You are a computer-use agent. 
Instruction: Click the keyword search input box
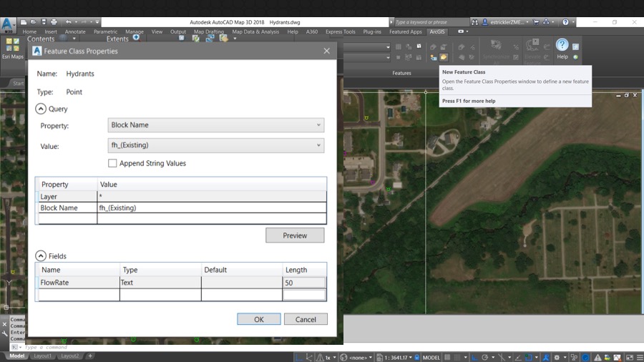[431, 22]
